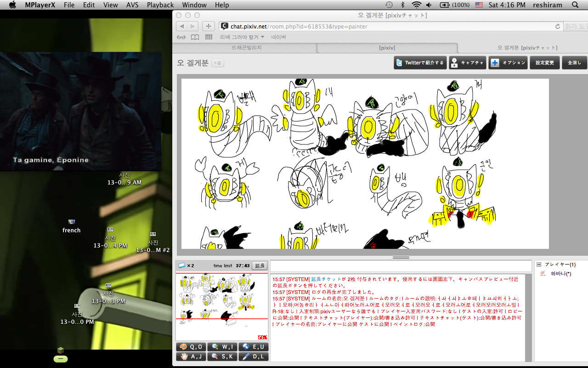Viewport: 588px width, 368px height.
Task: Click the canvas preview thumbnail
Action: 222,306
